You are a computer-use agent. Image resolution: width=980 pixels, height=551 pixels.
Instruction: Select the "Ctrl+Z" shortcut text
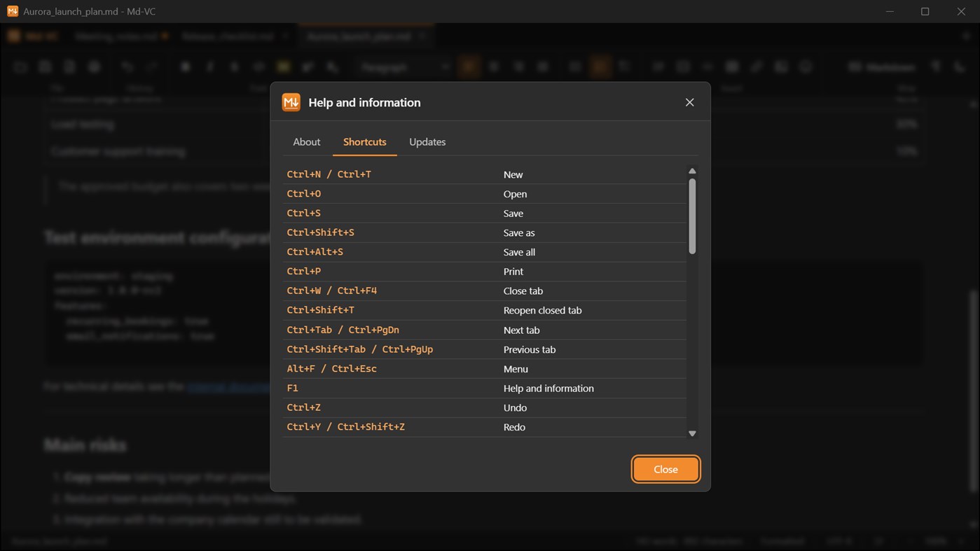303,407
